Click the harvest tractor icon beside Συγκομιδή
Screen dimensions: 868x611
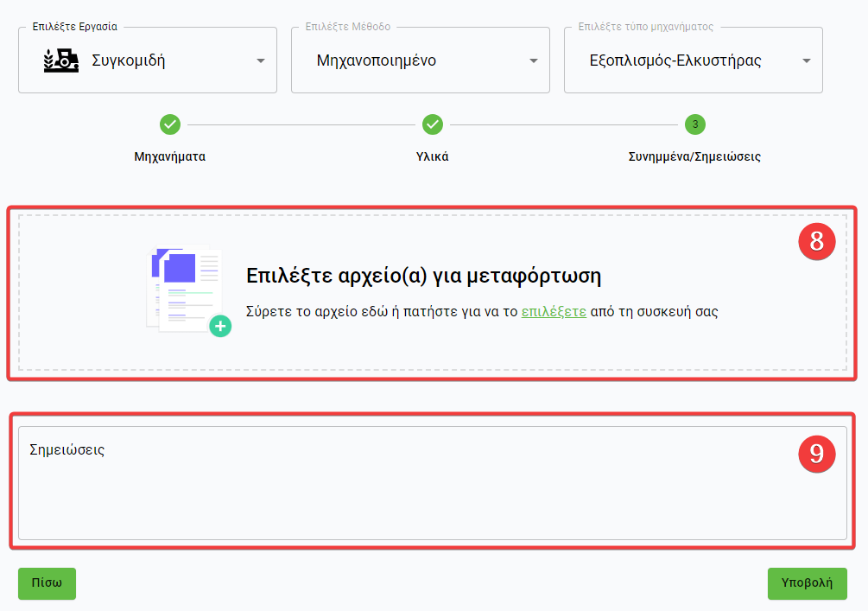tap(61, 60)
